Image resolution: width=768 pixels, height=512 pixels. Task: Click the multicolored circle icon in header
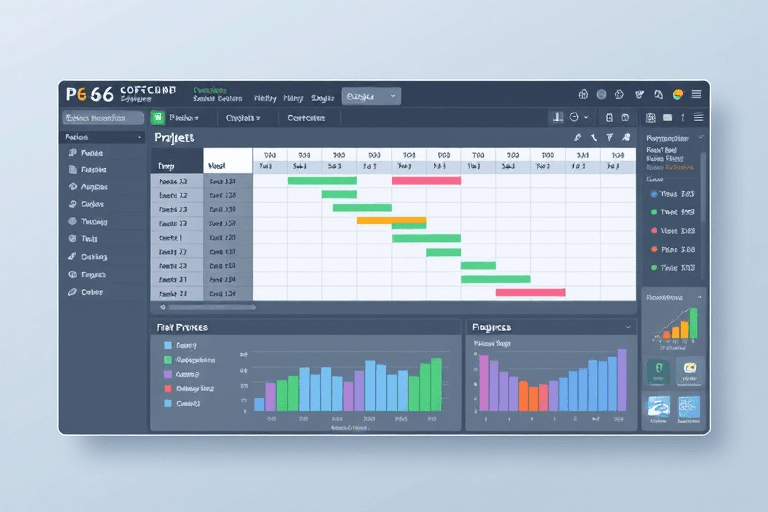coord(677,94)
